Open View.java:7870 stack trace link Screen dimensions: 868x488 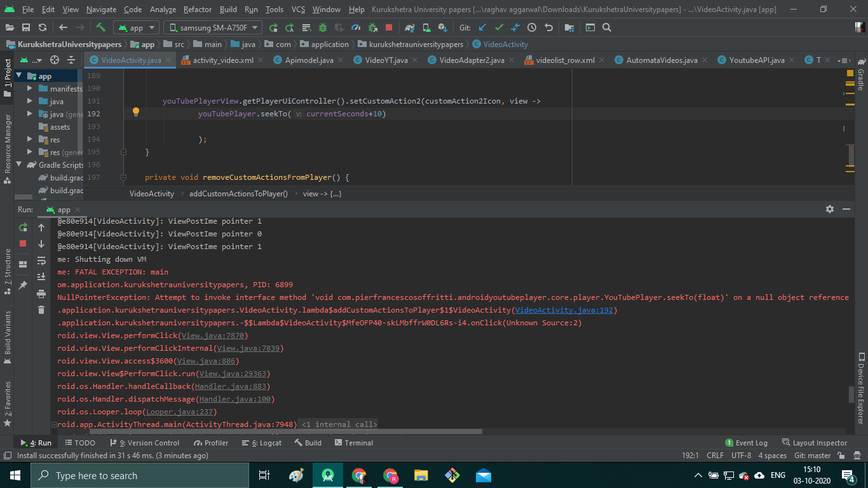pyautogui.click(x=214, y=335)
